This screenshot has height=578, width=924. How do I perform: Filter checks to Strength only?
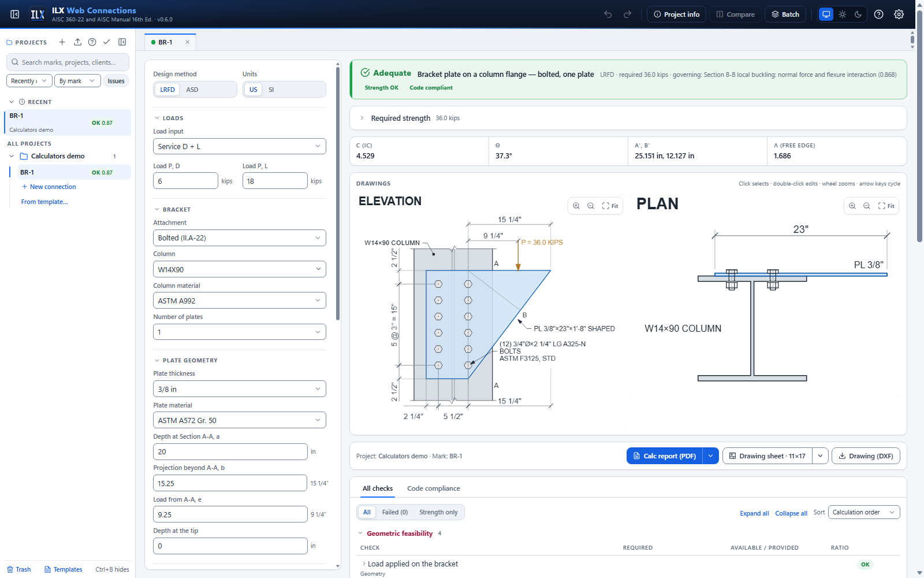coord(438,512)
